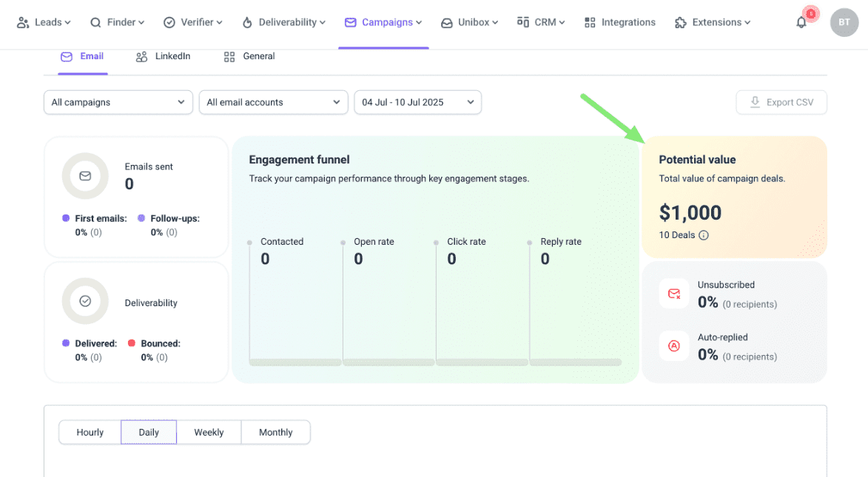Open the Unibox menu

[x=469, y=23]
